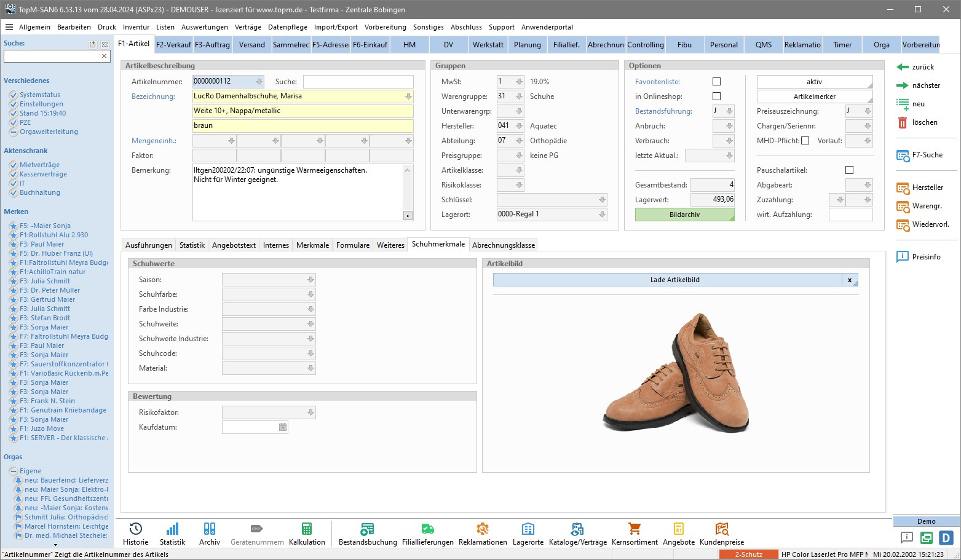Image resolution: width=961 pixels, height=560 pixels.
Task: Open Mietverträge in Aktenschrank
Action: coord(39,165)
